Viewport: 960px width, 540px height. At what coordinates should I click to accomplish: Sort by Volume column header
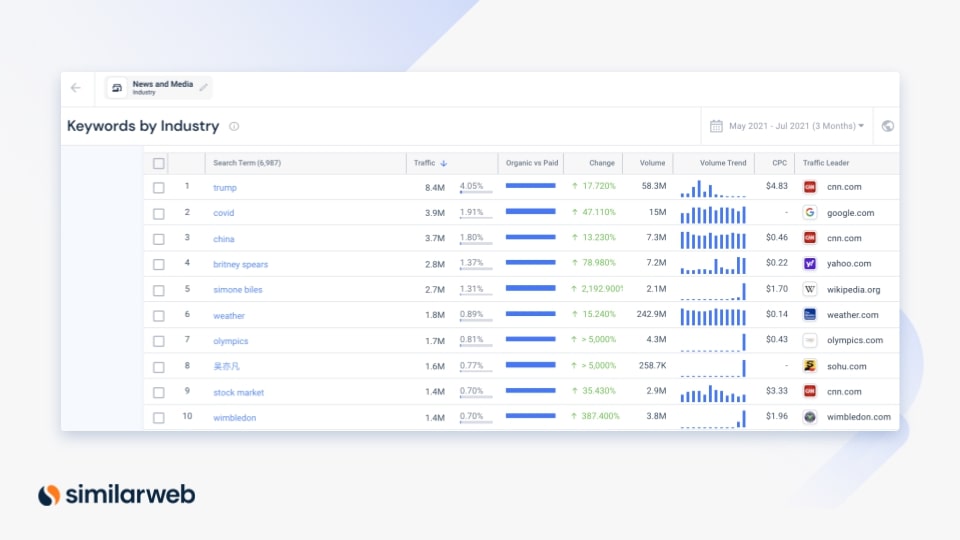click(652, 163)
